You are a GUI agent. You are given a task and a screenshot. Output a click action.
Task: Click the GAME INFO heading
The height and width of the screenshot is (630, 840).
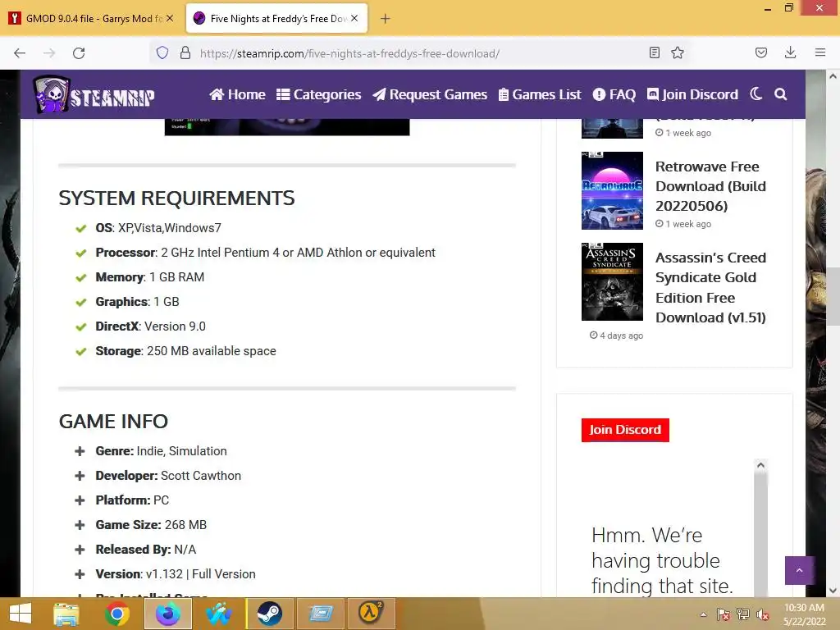[x=113, y=422]
